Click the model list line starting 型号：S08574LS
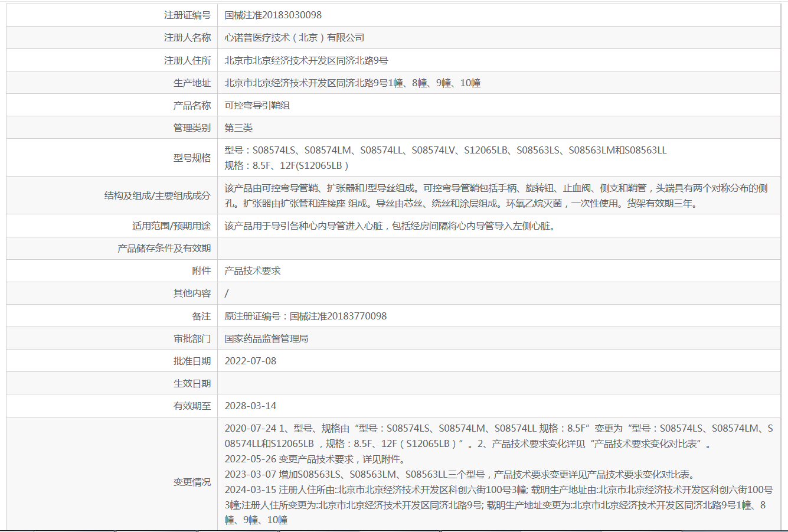The image size is (788, 532). tap(446, 150)
